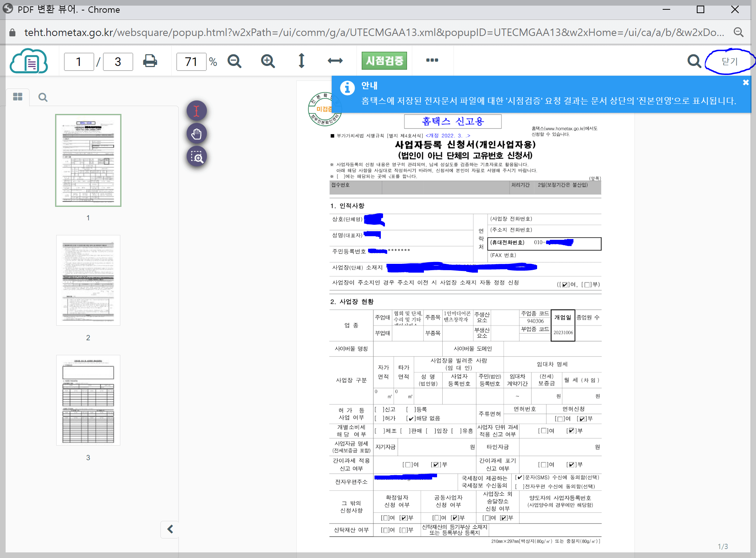Click the lock icon in address bar
Screen dimensions: 756x558
(x=12, y=33)
